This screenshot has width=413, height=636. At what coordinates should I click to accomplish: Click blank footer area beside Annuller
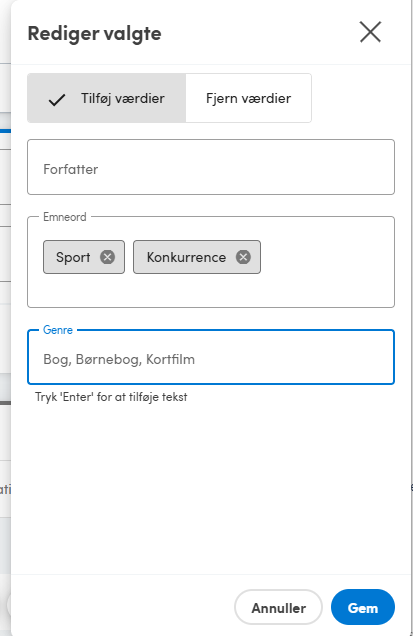[122, 607]
